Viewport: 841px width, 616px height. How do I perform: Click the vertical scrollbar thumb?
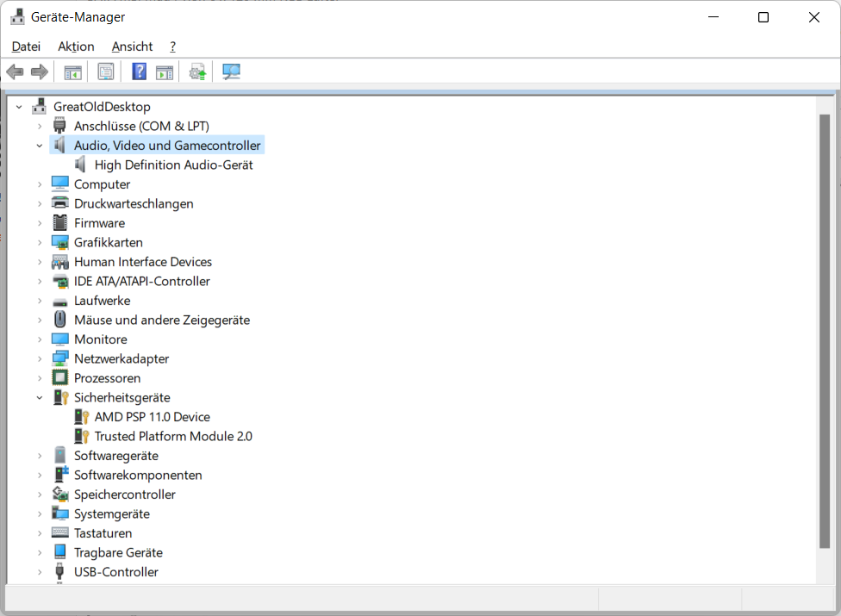click(x=825, y=331)
